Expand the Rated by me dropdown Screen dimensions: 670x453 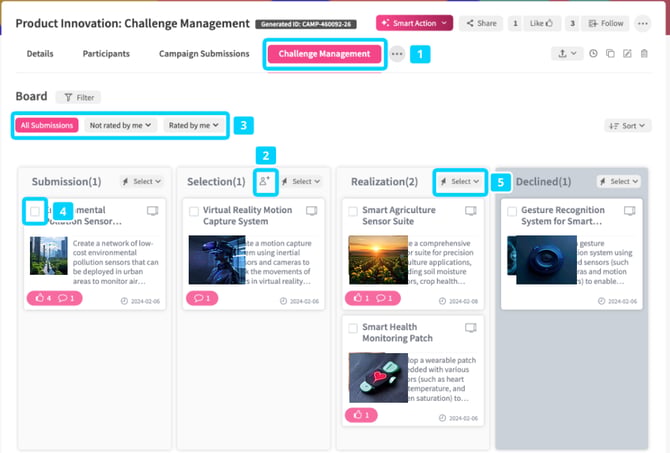click(x=194, y=125)
